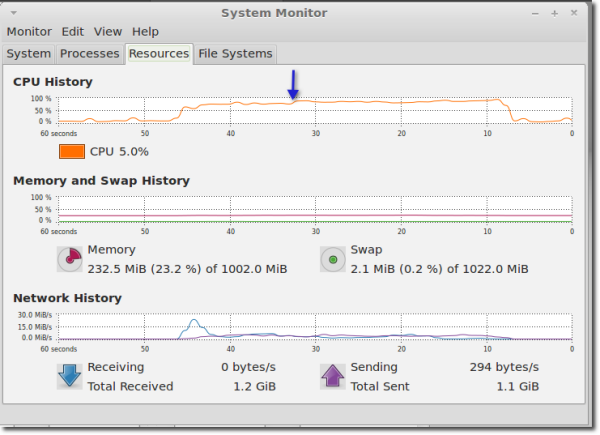Screen dimensions: 600x435
Task: Open the Help menu
Action: pyautogui.click(x=145, y=32)
